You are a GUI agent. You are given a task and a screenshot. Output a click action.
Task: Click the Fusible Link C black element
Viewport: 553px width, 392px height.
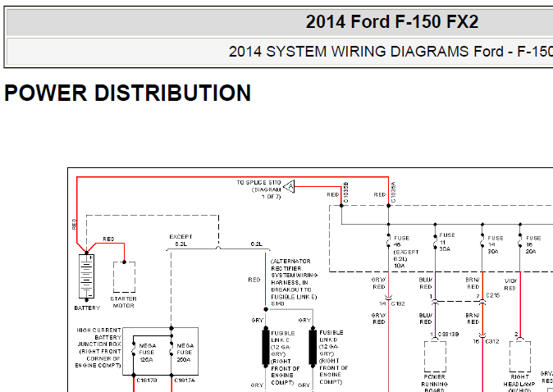pos(266,347)
